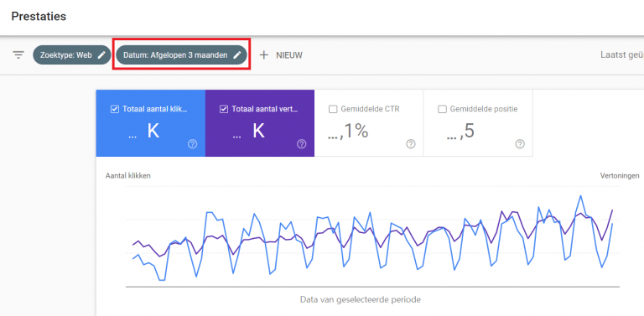Click the K value on clicks card

click(x=153, y=132)
